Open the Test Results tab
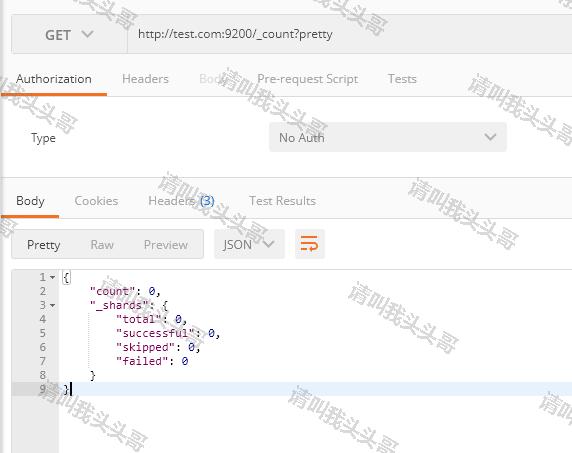This screenshot has height=453, width=572. coord(282,201)
